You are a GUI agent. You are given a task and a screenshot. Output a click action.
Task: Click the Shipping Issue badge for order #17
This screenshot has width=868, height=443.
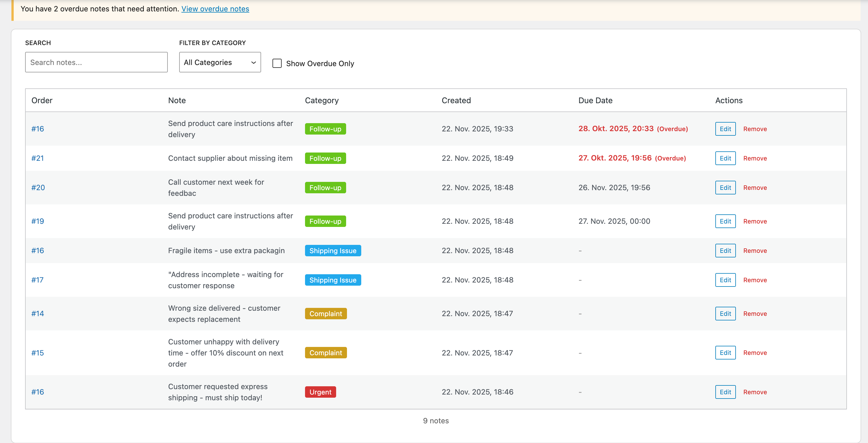[333, 280]
